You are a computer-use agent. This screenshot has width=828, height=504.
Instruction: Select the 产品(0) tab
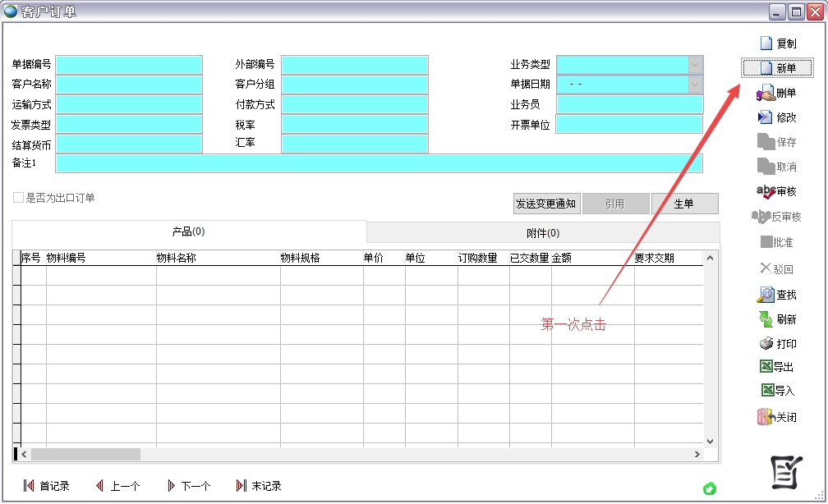point(188,232)
